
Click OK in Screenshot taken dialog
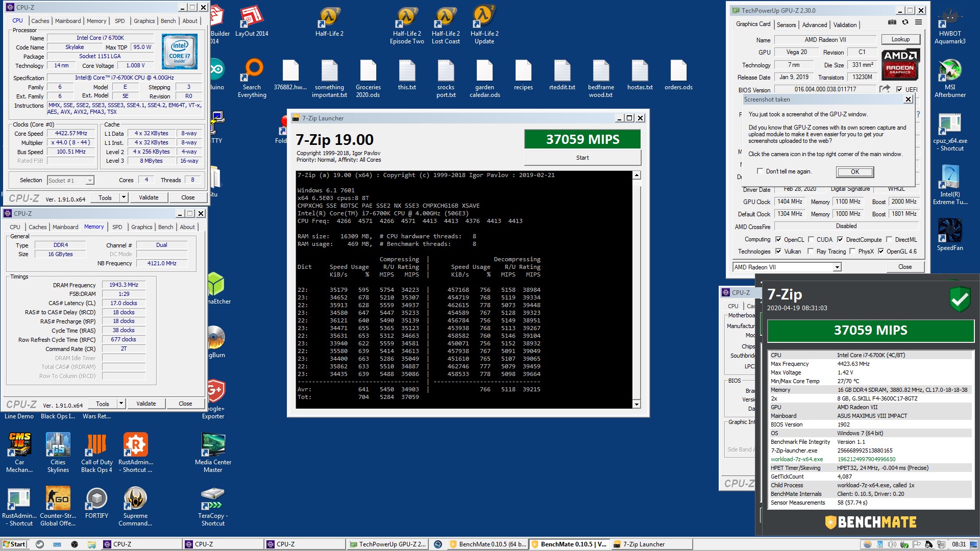[855, 172]
